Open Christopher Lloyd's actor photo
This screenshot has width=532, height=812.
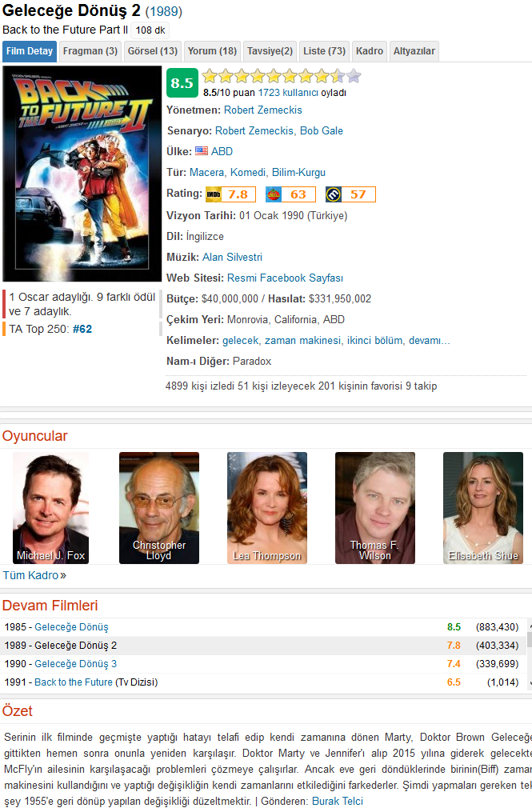point(159,508)
